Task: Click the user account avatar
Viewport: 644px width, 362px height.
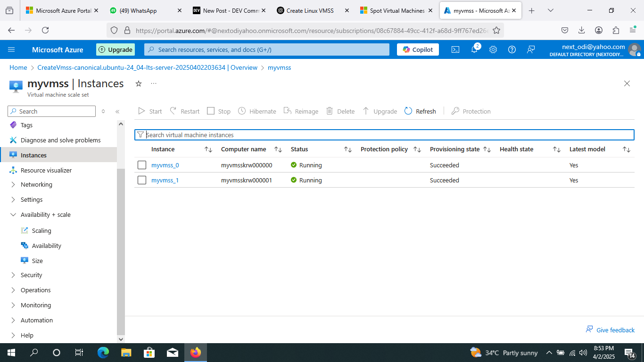Action: click(x=635, y=49)
